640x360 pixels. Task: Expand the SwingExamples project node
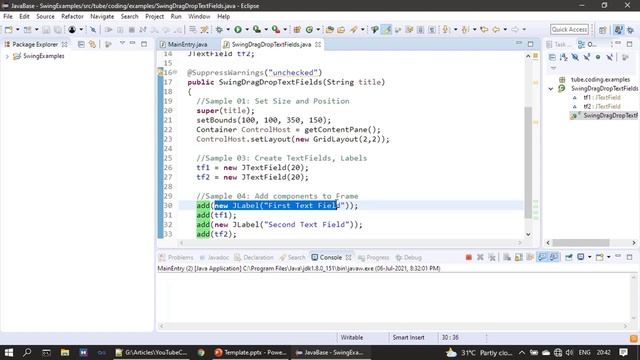[7, 56]
